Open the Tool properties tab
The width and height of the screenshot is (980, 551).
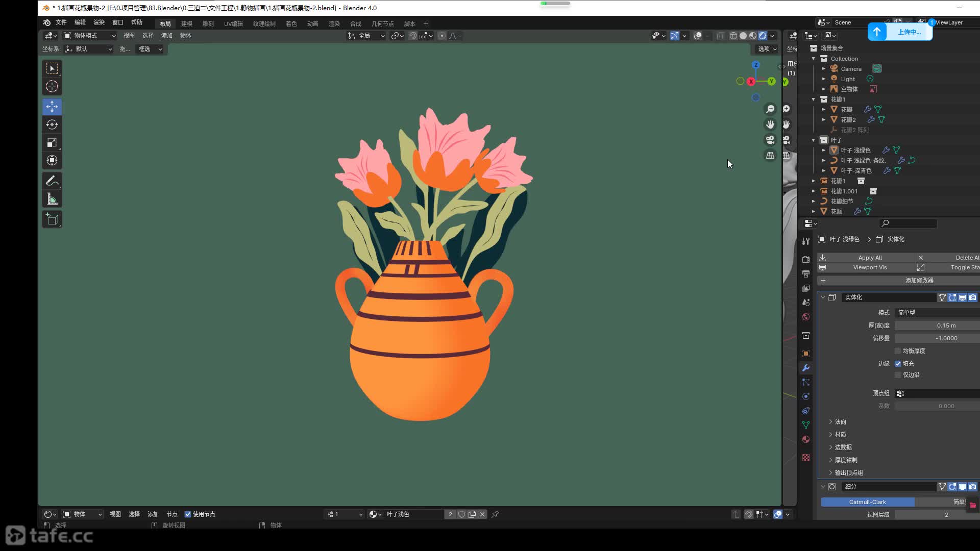click(x=806, y=241)
